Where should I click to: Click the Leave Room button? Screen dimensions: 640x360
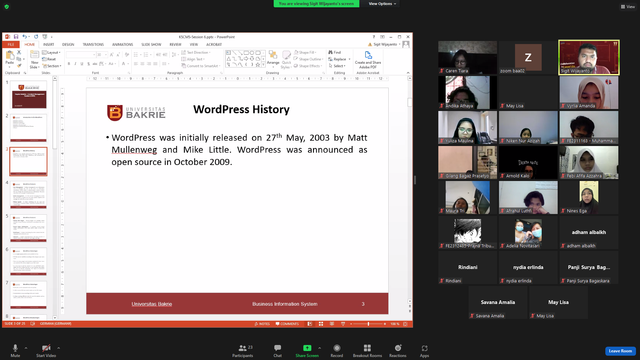(620, 351)
